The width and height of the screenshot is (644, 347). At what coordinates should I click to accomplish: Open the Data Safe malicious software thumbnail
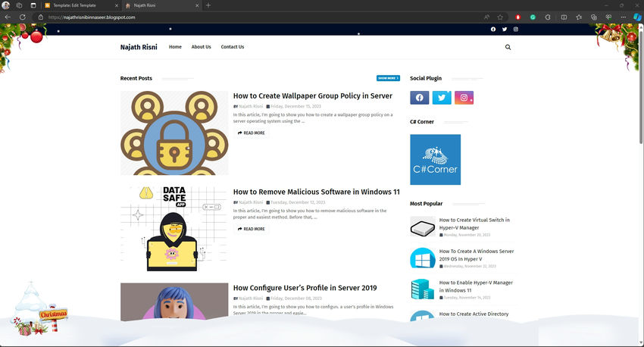coord(174,229)
